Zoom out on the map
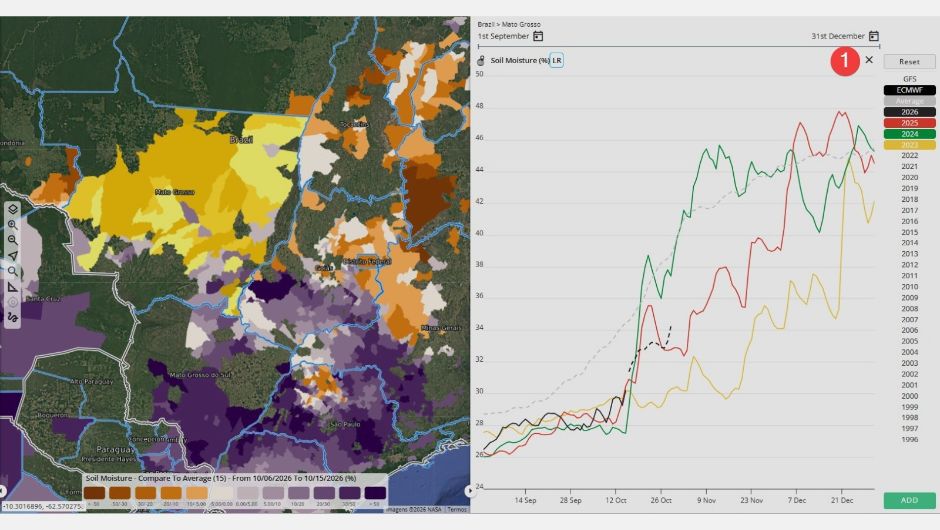This screenshot has height=530, width=940. [13, 240]
